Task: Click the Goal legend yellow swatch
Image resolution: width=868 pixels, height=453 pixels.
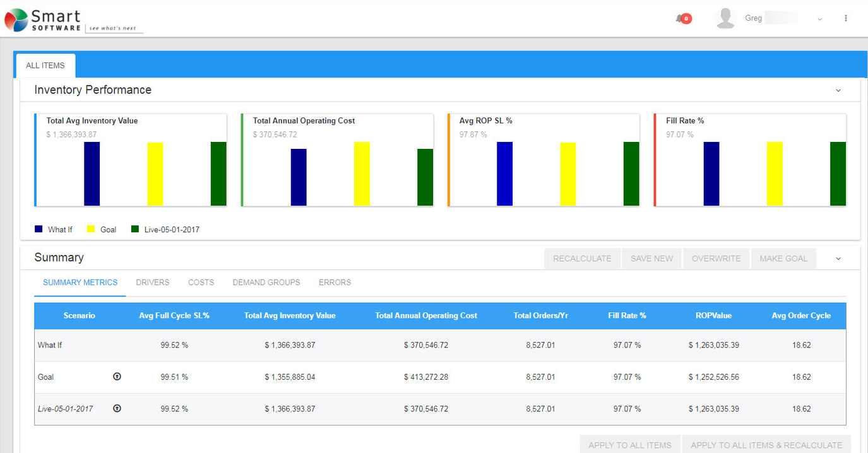Action: [90, 229]
